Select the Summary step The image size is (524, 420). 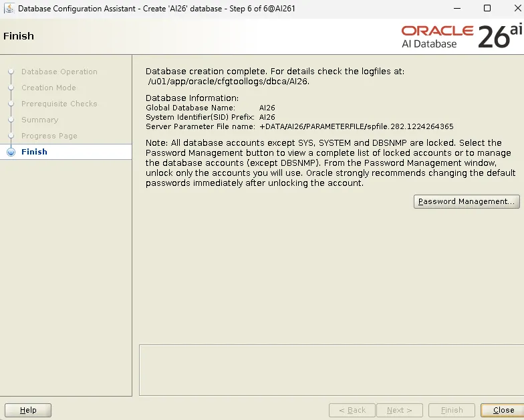click(40, 120)
